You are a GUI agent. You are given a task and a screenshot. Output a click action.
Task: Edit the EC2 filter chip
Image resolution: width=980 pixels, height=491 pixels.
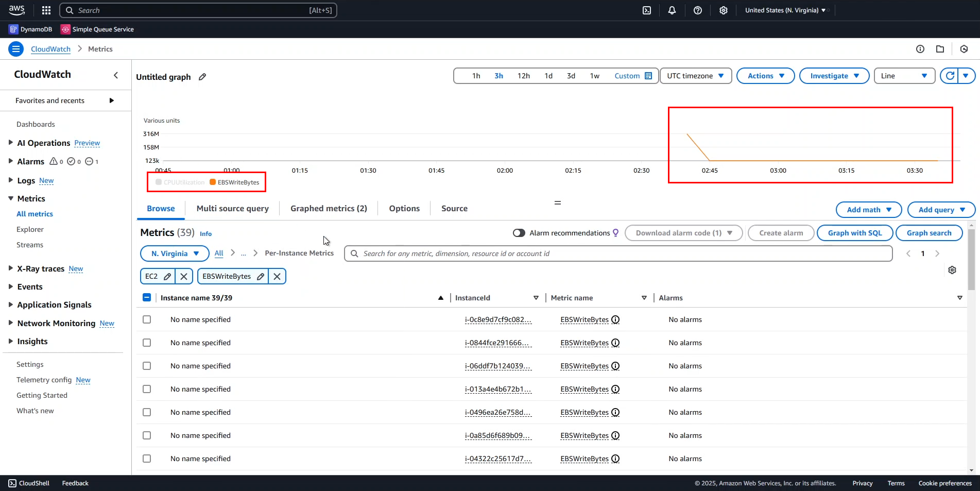(167, 277)
